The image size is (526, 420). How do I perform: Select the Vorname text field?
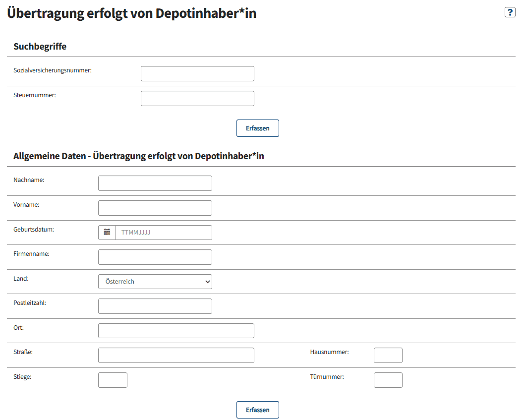[155, 208]
